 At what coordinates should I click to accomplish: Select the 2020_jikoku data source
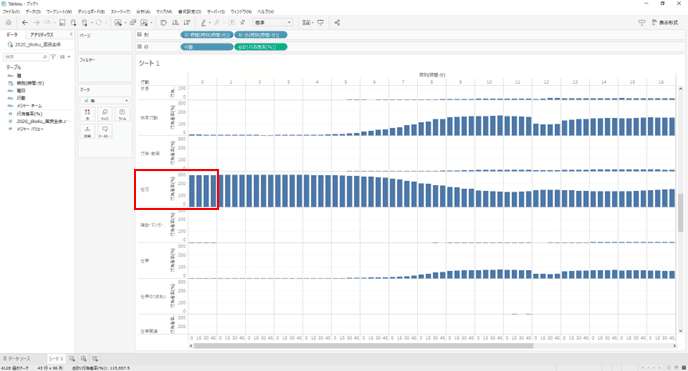pyautogui.click(x=35, y=44)
